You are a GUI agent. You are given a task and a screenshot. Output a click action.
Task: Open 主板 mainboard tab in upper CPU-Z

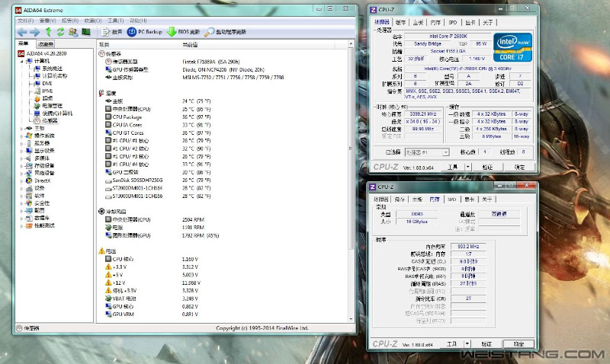coord(418,23)
